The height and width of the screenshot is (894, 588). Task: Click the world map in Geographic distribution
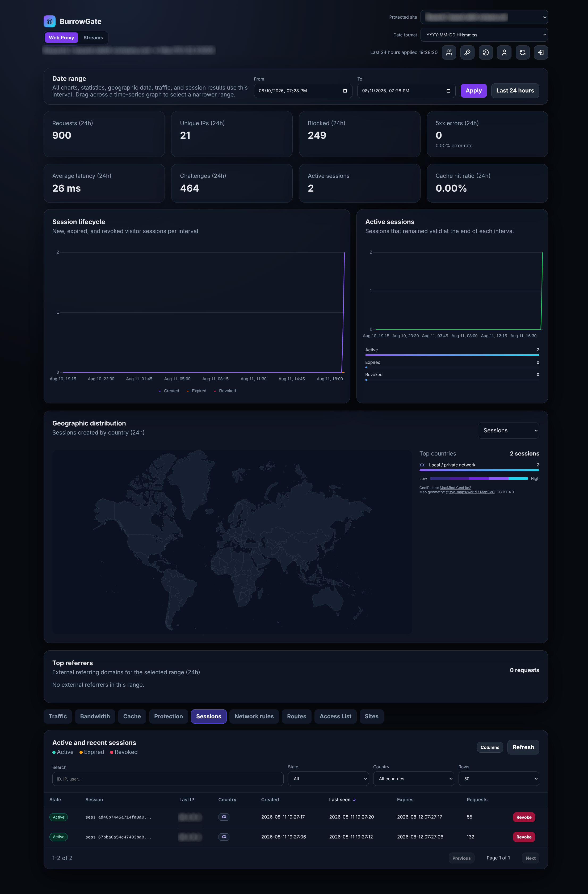[232, 542]
